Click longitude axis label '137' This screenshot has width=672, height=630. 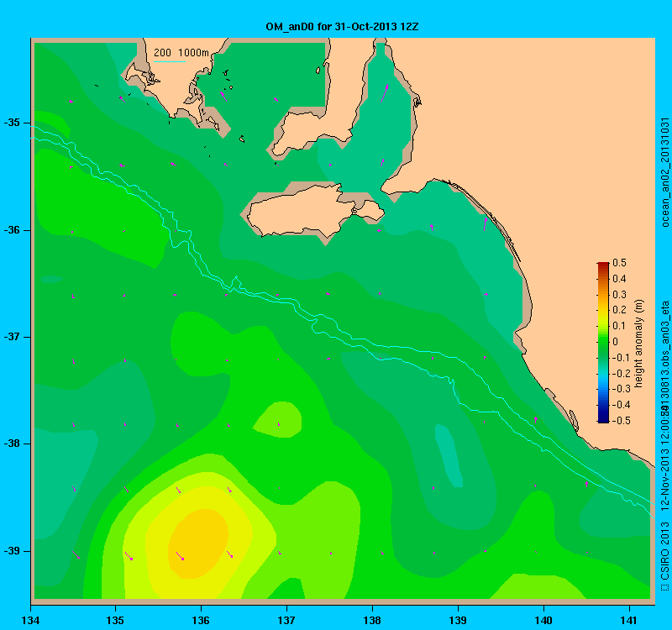(x=286, y=620)
